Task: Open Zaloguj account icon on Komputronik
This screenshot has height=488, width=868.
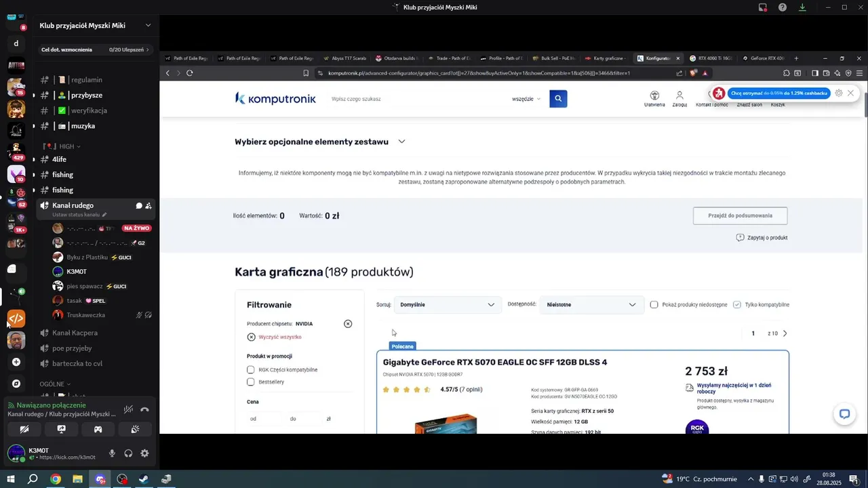Action: tap(679, 99)
